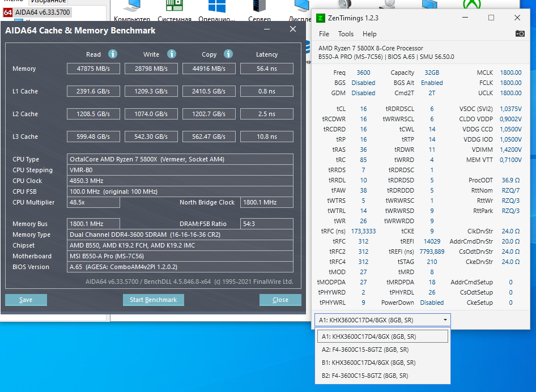
Task: Click the Memory Write value 28798 MB/s
Action: pos(151,69)
